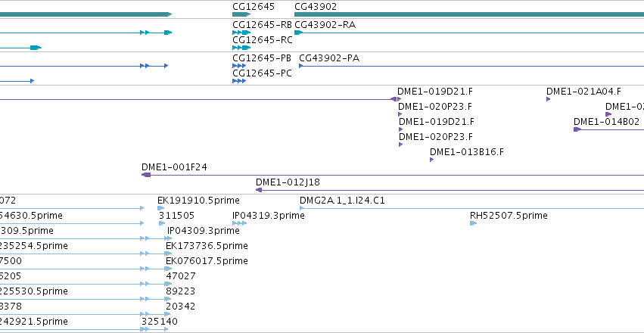Click the CG12645-PB protein label
644x333 pixels.
tap(262, 58)
